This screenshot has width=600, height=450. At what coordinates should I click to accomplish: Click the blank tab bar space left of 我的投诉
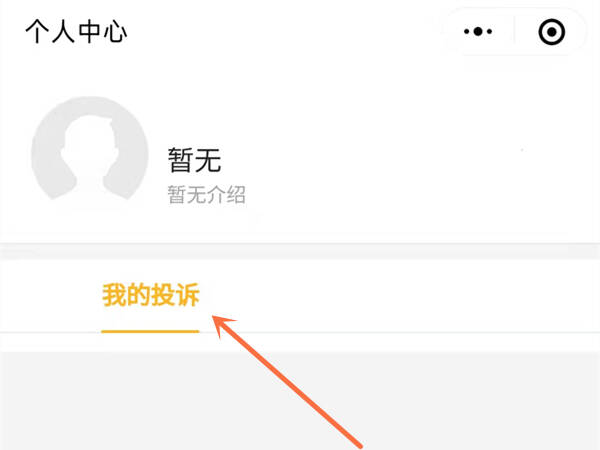(50, 295)
